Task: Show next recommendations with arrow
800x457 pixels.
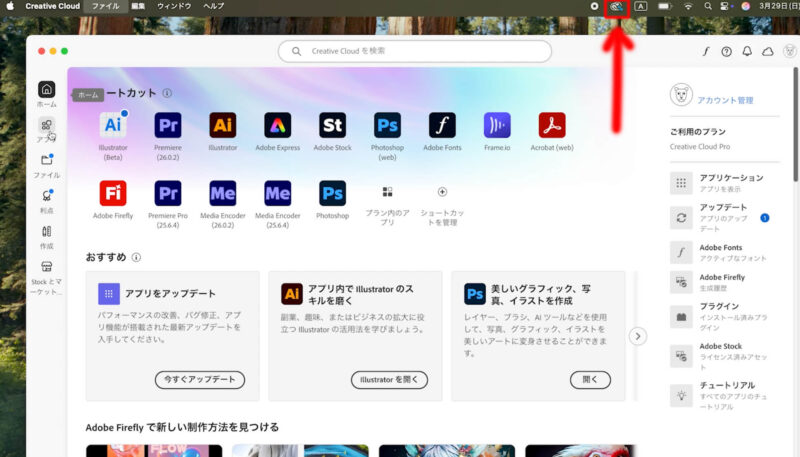Action: click(x=638, y=336)
